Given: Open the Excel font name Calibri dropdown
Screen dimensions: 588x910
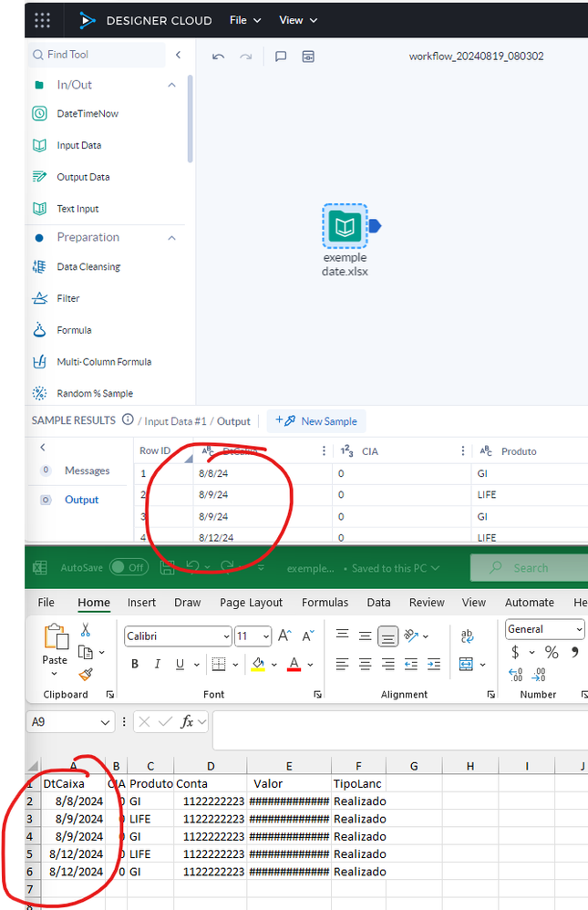Looking at the screenshot, I should tap(226, 636).
